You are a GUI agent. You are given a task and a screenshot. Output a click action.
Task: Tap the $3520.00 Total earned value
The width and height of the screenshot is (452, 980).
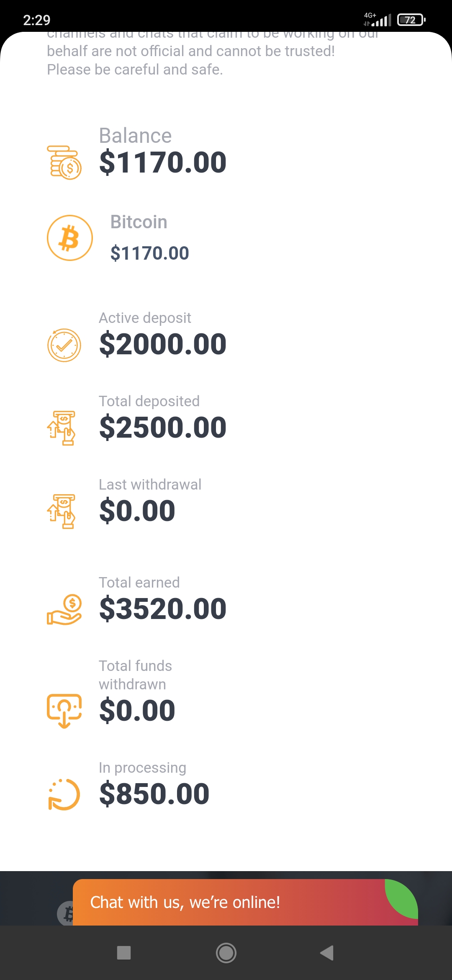pyautogui.click(x=163, y=609)
